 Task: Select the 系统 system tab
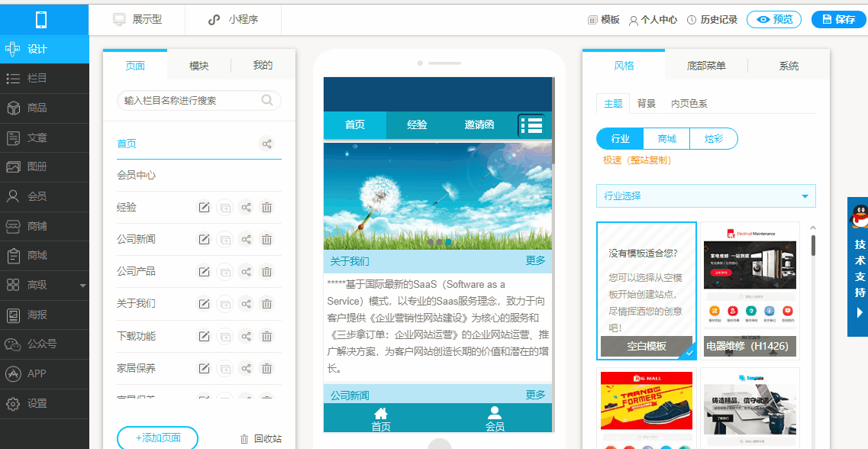coord(789,66)
